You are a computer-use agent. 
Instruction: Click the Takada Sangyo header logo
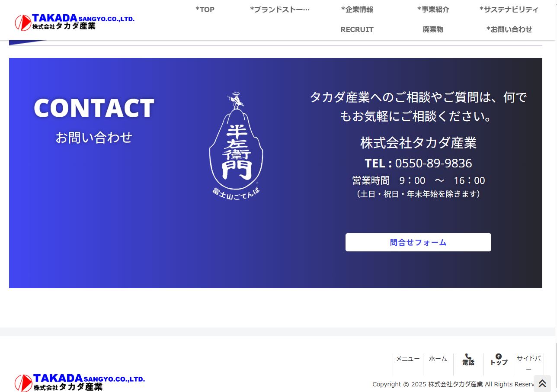coord(74,22)
